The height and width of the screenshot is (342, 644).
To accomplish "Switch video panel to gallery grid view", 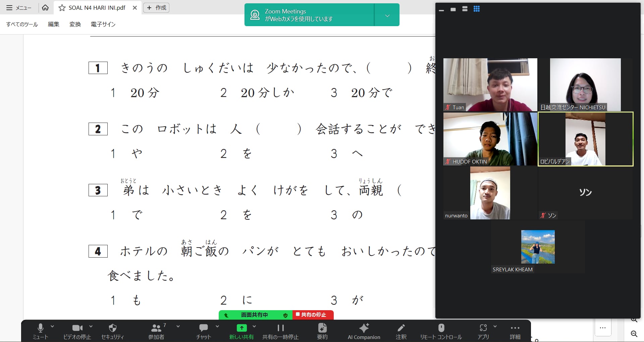I will (476, 9).
